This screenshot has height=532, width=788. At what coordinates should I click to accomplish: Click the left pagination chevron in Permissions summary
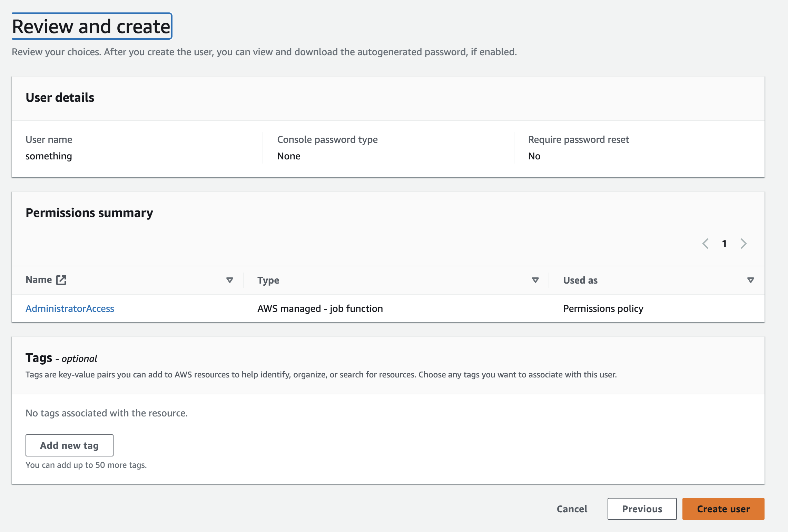(705, 244)
